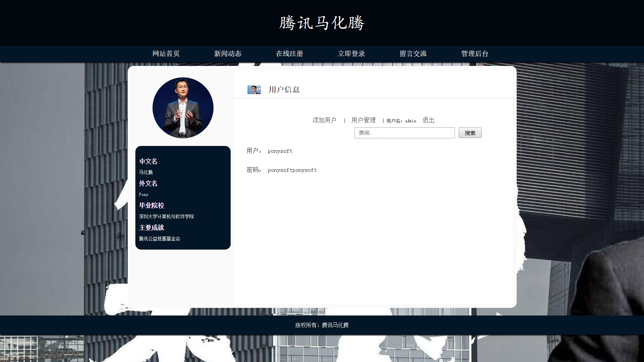
Task: Click the 搜索 button
Action: pyautogui.click(x=470, y=133)
